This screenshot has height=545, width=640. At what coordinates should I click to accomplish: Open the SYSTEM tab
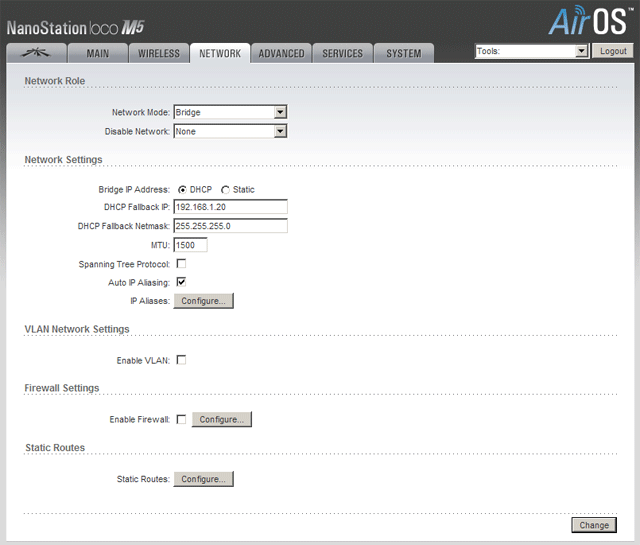(x=404, y=53)
